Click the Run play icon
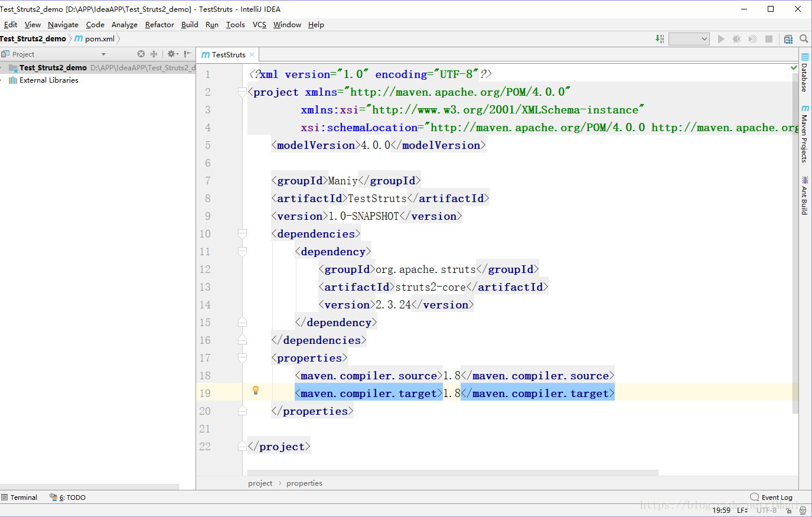812x517 pixels. tap(721, 39)
